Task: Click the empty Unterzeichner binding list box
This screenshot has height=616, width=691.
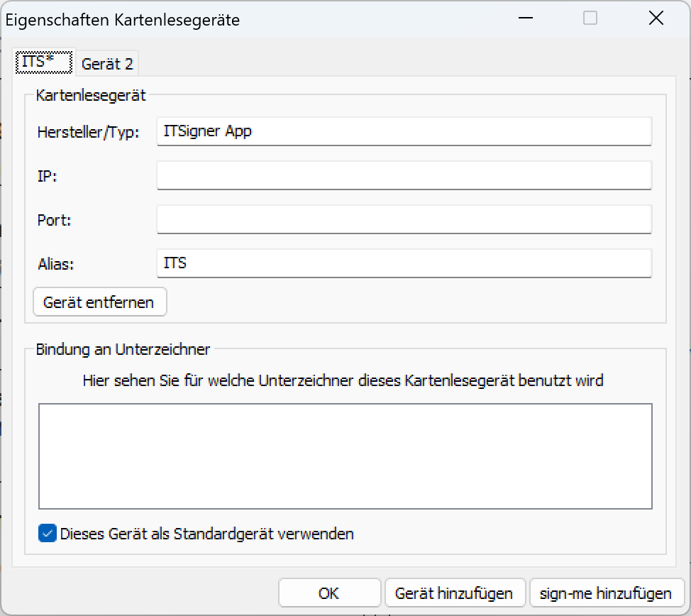Action: (x=345, y=456)
